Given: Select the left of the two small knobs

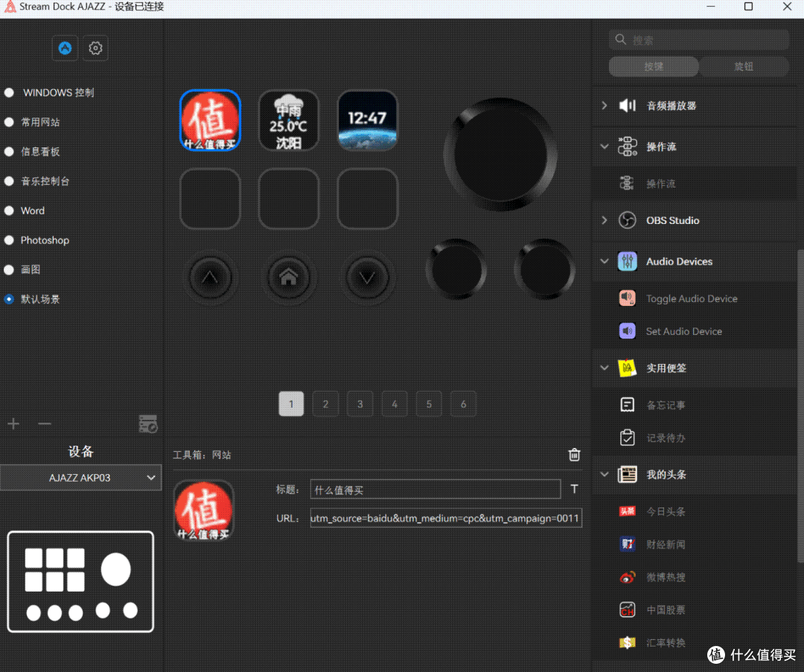Looking at the screenshot, I should (456, 269).
